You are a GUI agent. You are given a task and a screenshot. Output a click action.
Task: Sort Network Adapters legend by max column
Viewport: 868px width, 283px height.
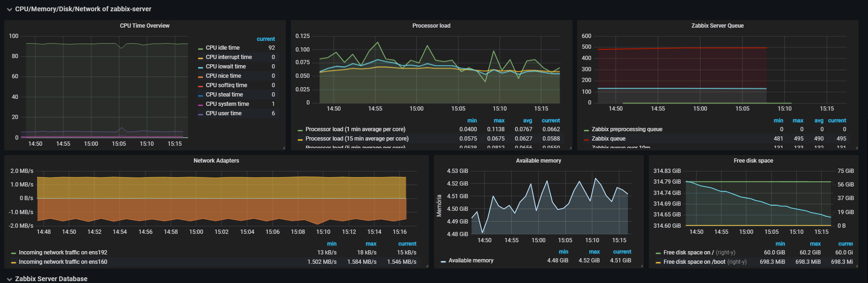pyautogui.click(x=371, y=244)
